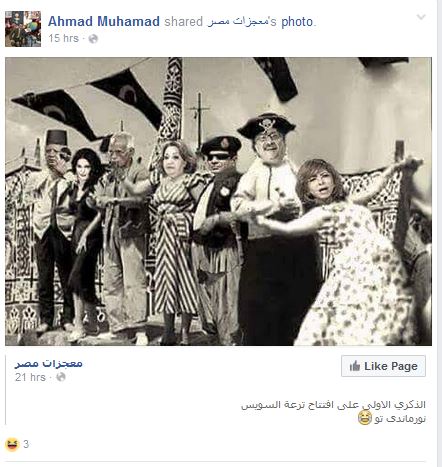Open the shared black-and-white photo
Viewport: 442px width, 467px height.
218,201
